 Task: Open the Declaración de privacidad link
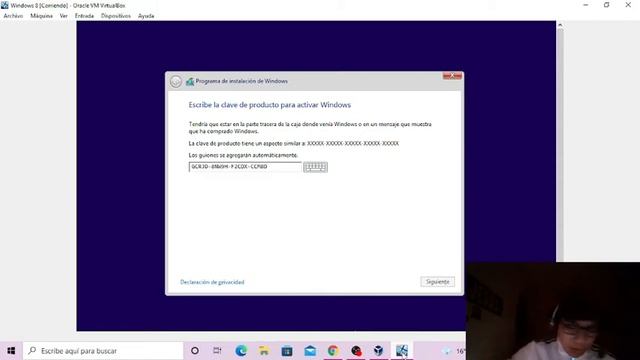pyautogui.click(x=212, y=282)
